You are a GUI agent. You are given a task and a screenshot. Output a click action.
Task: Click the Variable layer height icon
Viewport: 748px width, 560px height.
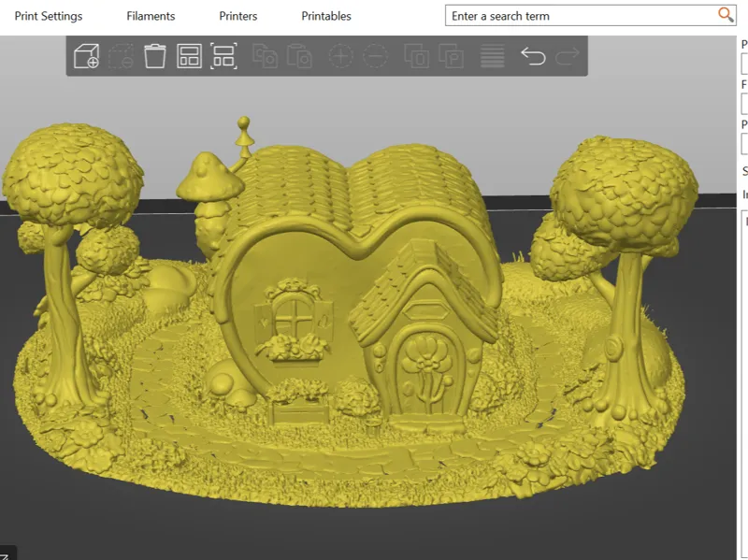click(493, 56)
